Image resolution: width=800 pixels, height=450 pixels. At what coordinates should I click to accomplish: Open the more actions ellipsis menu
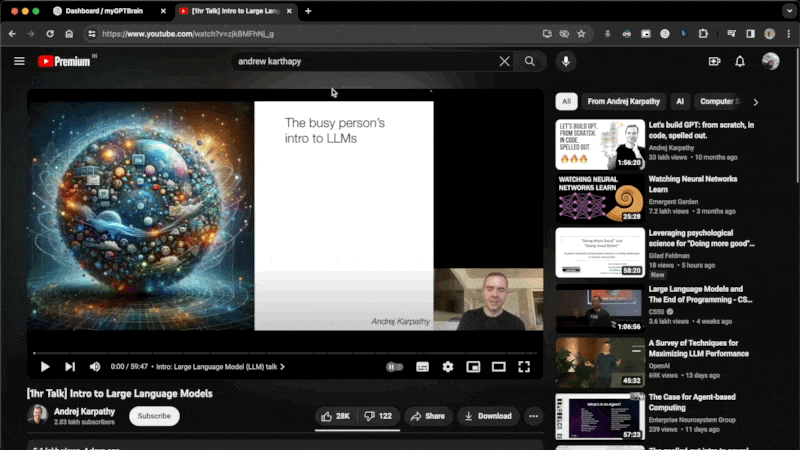coord(533,416)
